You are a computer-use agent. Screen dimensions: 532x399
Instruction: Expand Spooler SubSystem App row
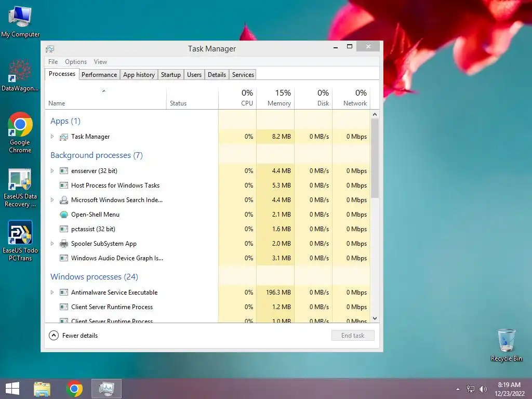click(52, 243)
